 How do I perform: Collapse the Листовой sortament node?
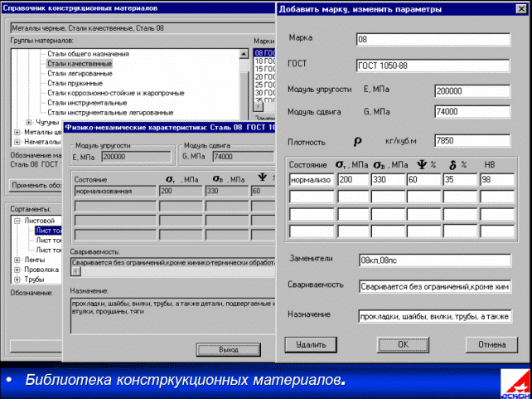17,221
